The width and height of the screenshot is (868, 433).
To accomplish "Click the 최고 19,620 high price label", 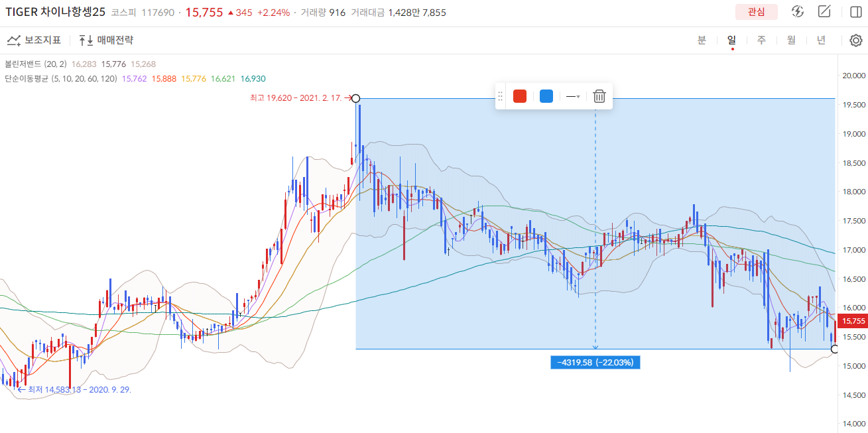I will 296,98.
